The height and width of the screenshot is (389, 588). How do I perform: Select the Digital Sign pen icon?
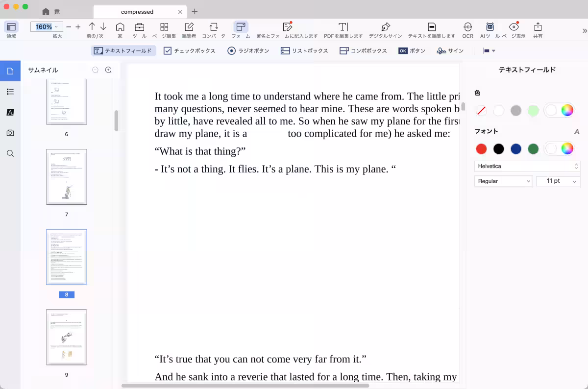[x=386, y=27]
